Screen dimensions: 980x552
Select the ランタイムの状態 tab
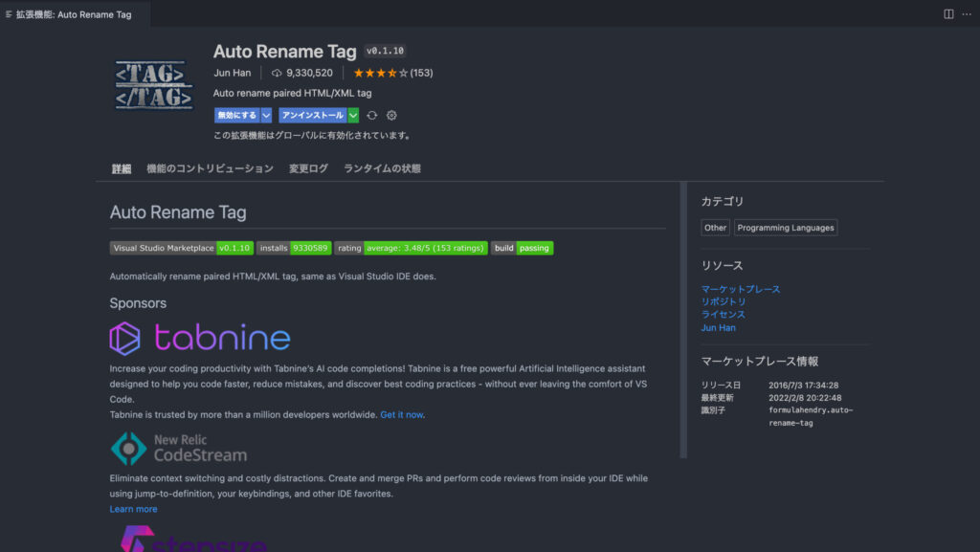pyautogui.click(x=382, y=168)
